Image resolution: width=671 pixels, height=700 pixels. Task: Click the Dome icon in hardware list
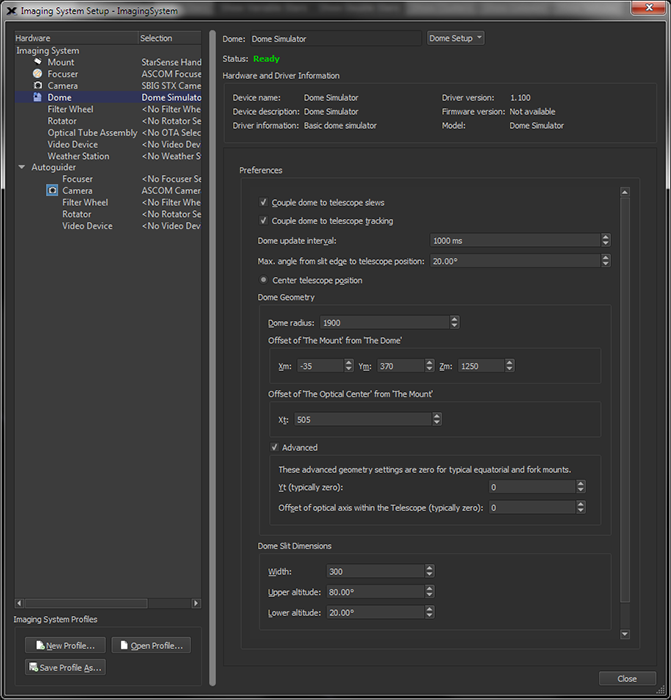(x=37, y=98)
